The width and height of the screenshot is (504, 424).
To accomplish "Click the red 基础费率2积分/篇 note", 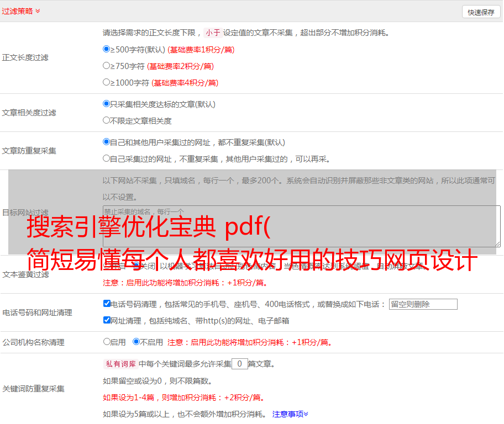I will [x=180, y=66].
